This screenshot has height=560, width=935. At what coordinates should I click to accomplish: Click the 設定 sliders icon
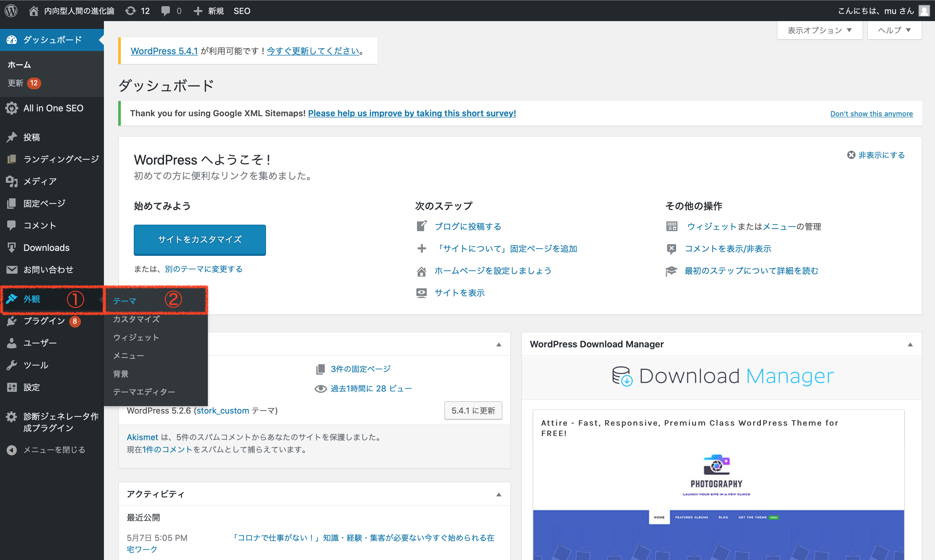click(x=12, y=387)
